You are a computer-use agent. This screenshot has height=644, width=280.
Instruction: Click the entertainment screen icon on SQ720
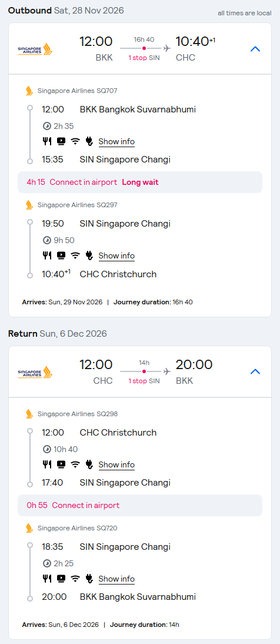[61, 579]
